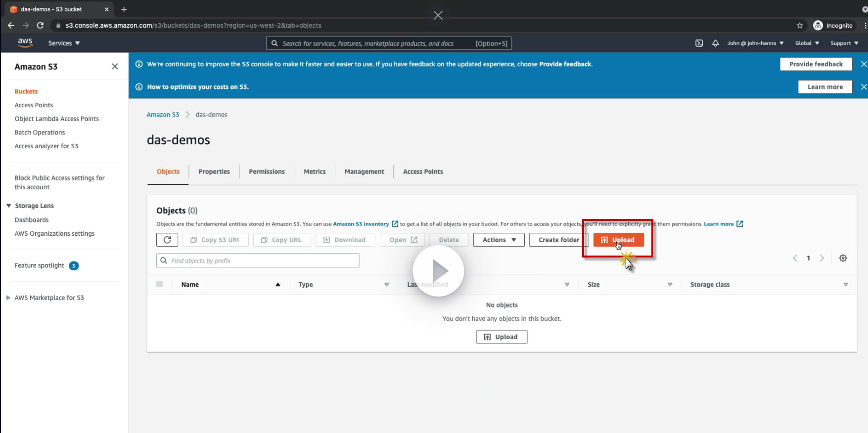
Task: Open the Amazon S3 inventory link
Action: [x=361, y=224]
